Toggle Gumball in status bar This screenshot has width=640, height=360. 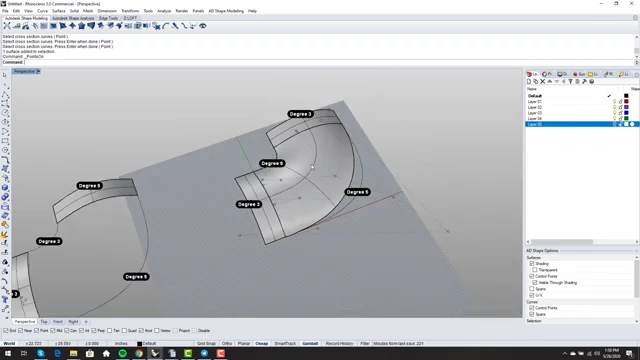[x=310, y=344]
